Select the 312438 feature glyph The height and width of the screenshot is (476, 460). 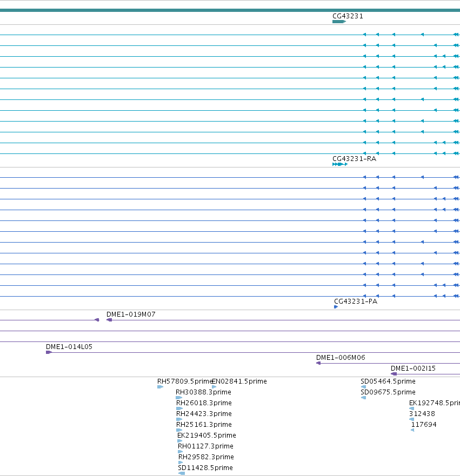click(411, 419)
